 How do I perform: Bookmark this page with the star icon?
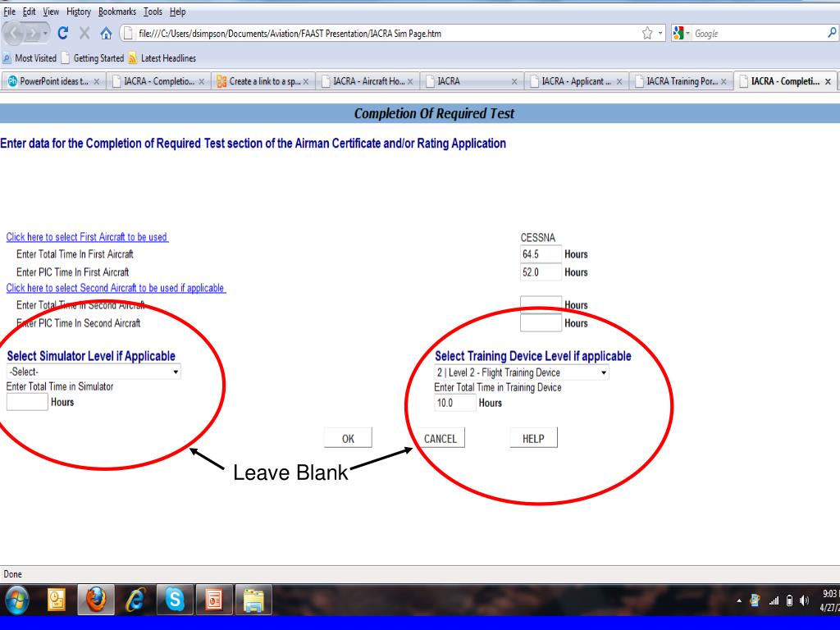(x=647, y=33)
